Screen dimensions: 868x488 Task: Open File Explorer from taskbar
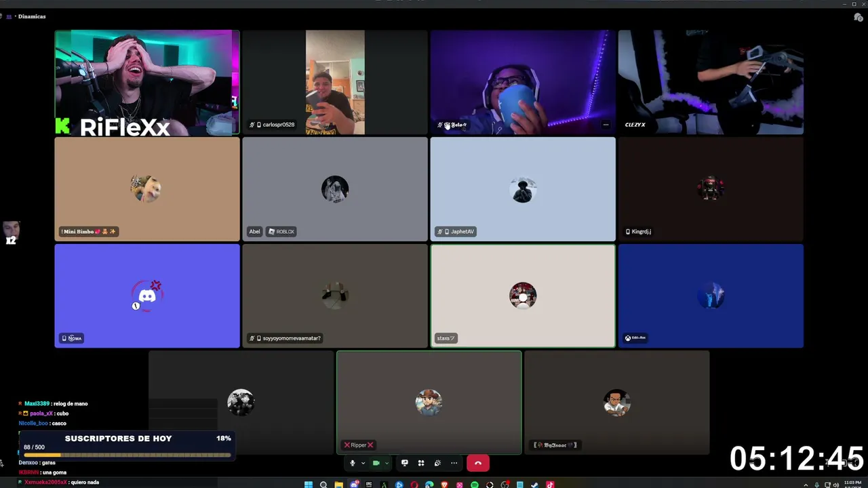click(338, 485)
